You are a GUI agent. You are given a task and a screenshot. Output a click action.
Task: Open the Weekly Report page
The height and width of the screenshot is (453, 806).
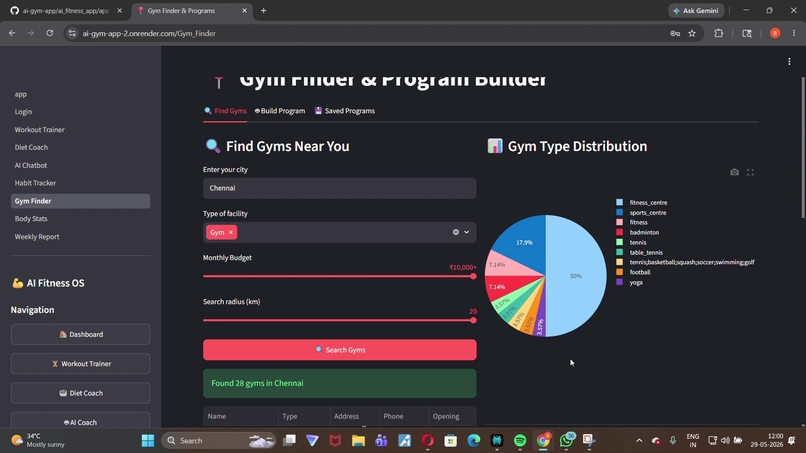(37, 237)
